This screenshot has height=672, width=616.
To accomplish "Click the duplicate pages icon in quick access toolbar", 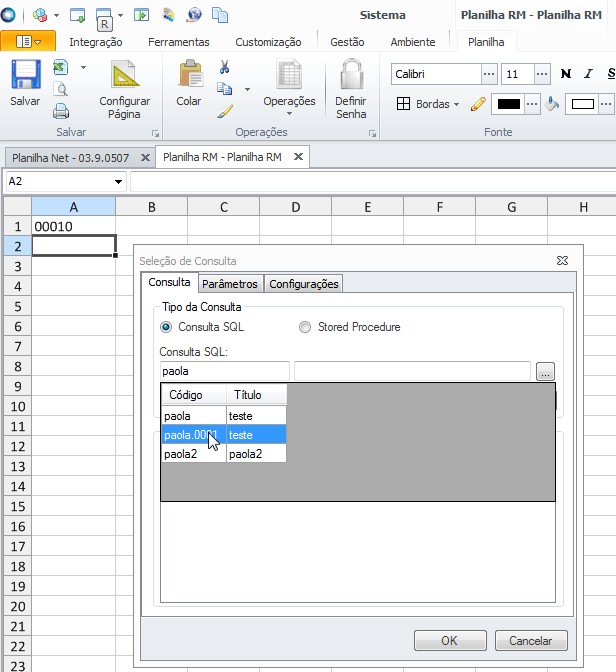I will [x=220, y=15].
